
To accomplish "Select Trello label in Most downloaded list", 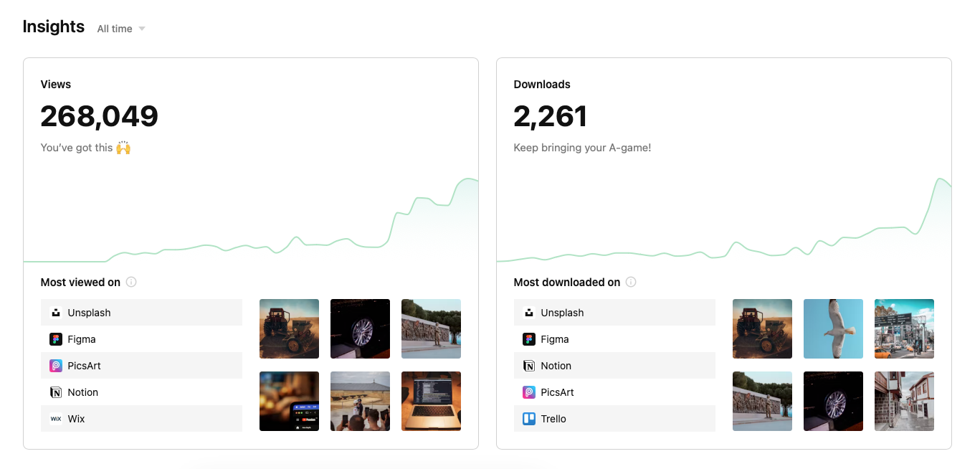I will coord(553,419).
